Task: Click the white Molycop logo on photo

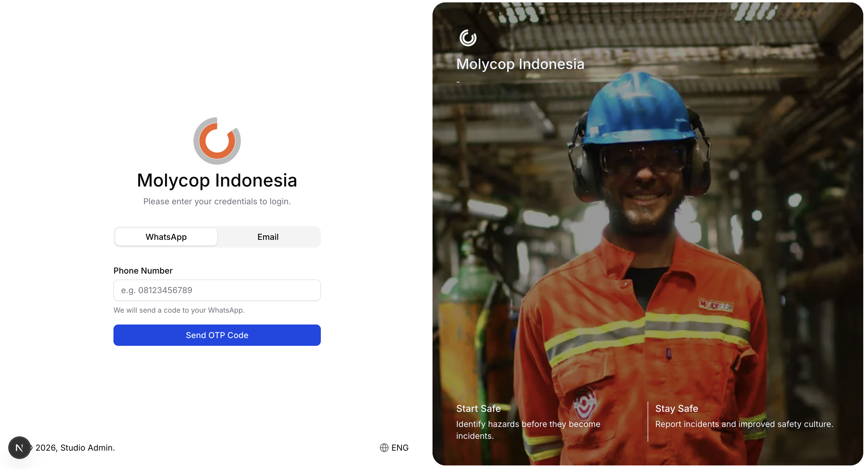Action: point(468,38)
